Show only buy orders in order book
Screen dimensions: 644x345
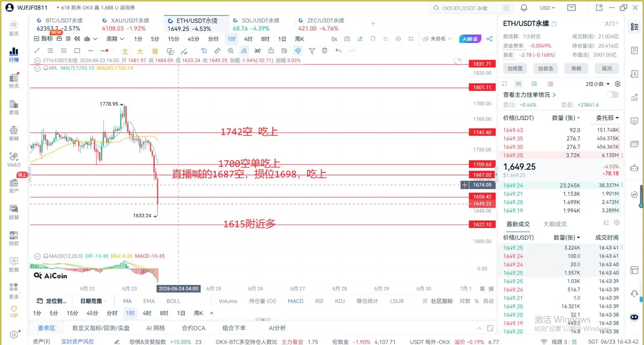click(x=534, y=84)
